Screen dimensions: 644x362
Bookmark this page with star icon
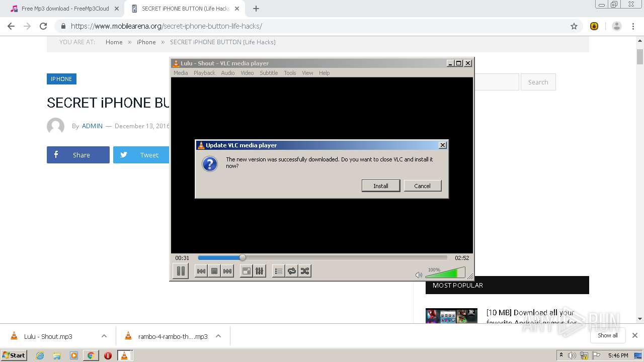point(574,26)
